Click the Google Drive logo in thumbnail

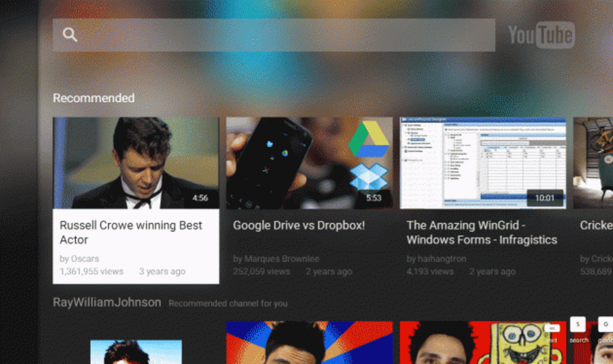(x=368, y=139)
